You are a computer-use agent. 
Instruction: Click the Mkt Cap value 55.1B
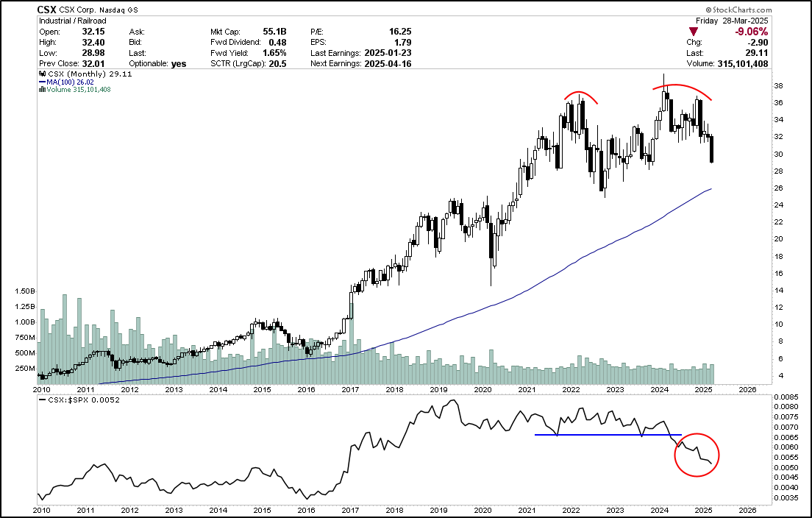point(274,32)
